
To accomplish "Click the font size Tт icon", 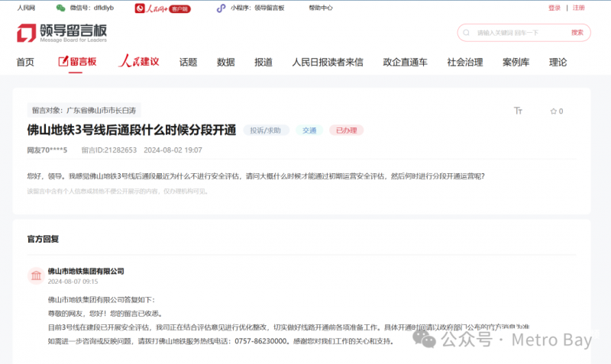I will [x=519, y=111].
